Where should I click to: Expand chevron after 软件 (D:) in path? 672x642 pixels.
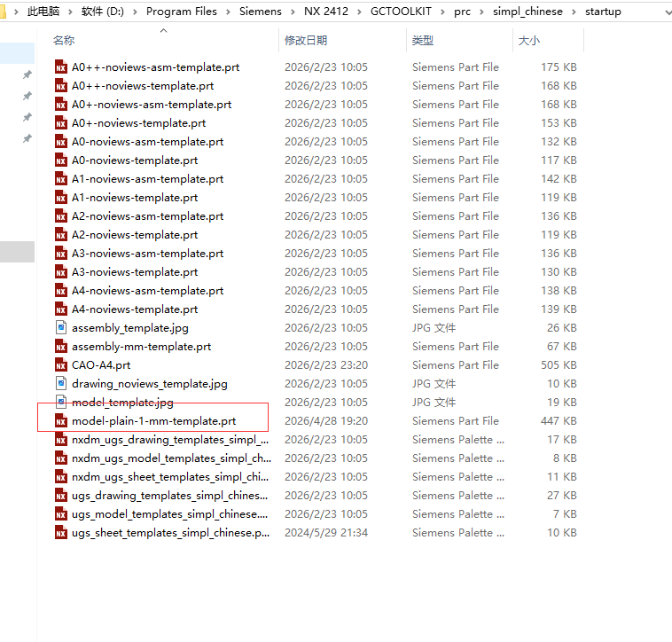pos(135,12)
